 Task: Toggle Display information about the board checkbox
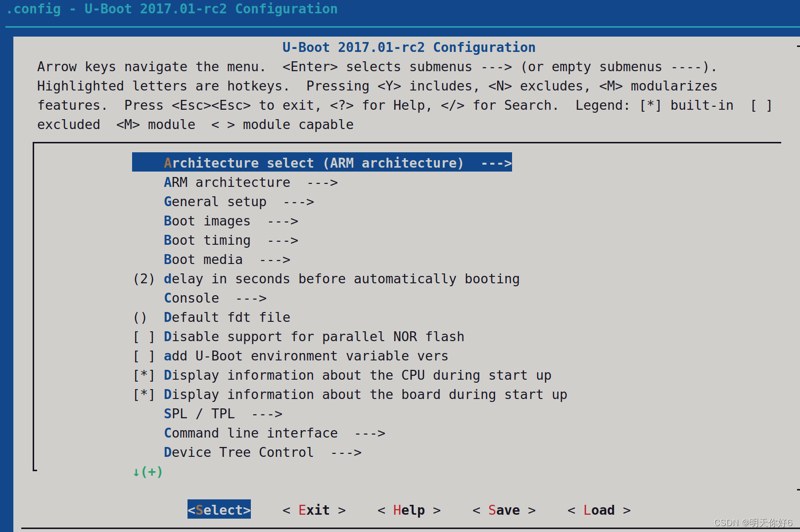[350, 395]
